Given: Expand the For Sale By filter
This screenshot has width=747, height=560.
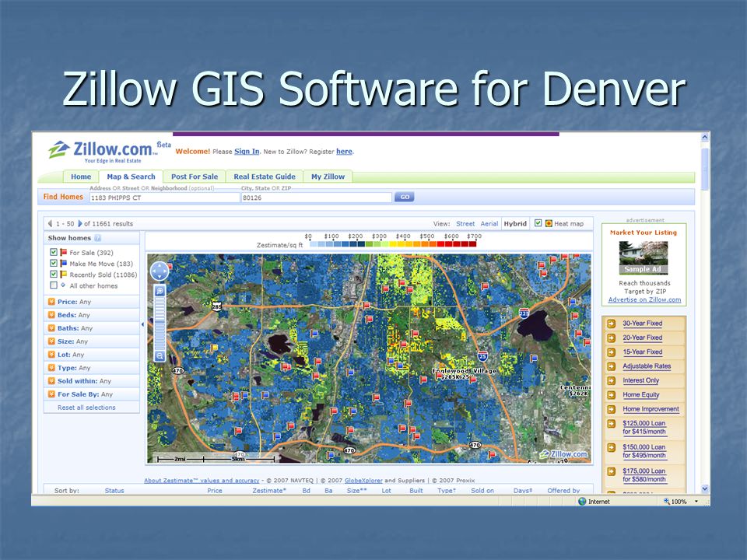Looking at the screenshot, I should (x=51, y=394).
